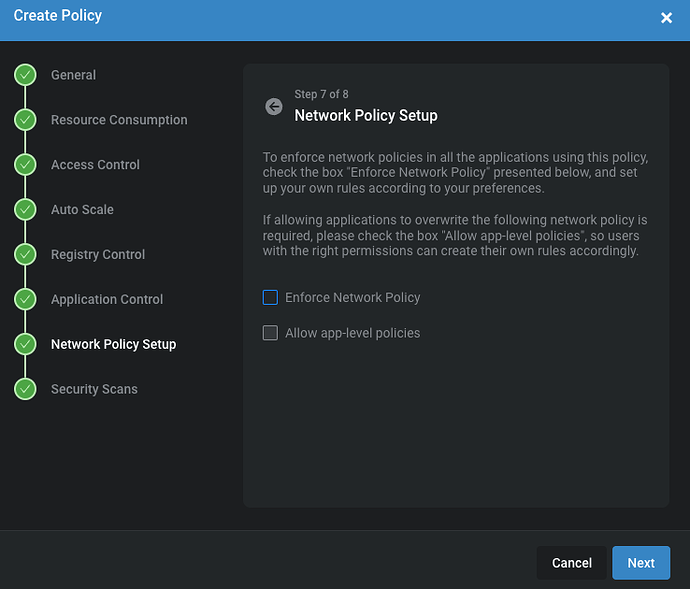Image resolution: width=690 pixels, height=589 pixels.
Task: Click the Security Scans step checkmark icon
Action: pos(25,389)
